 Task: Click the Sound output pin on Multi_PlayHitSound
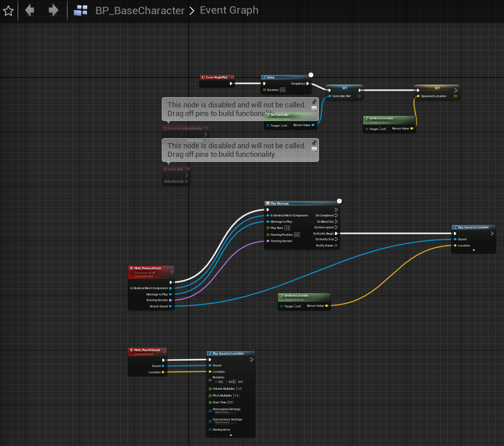point(163,366)
